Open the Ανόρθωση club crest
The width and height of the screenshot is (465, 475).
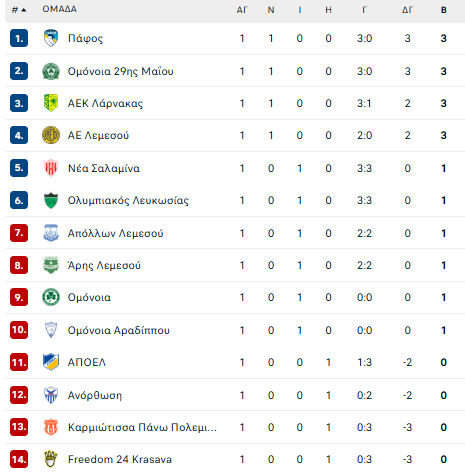(51, 395)
